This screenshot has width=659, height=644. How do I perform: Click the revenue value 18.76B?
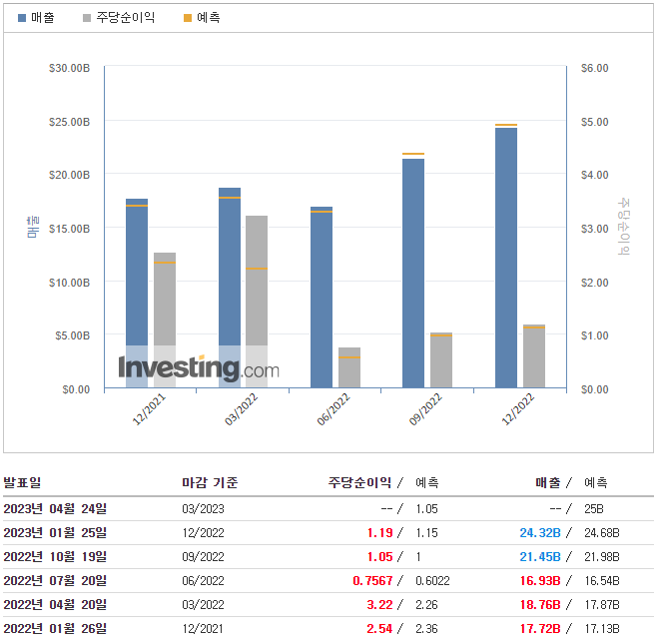pyautogui.click(x=540, y=605)
